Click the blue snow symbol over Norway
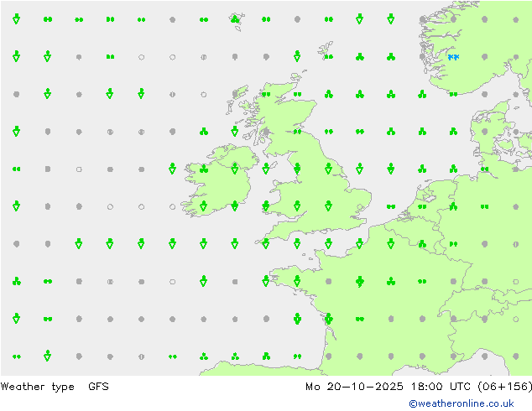Viewport: 532px width, 411px height. (x=453, y=57)
